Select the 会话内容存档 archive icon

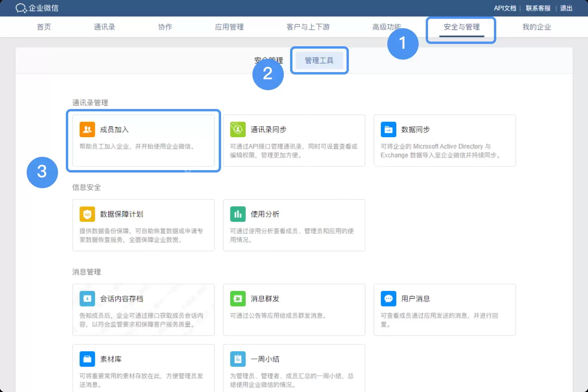(x=87, y=298)
